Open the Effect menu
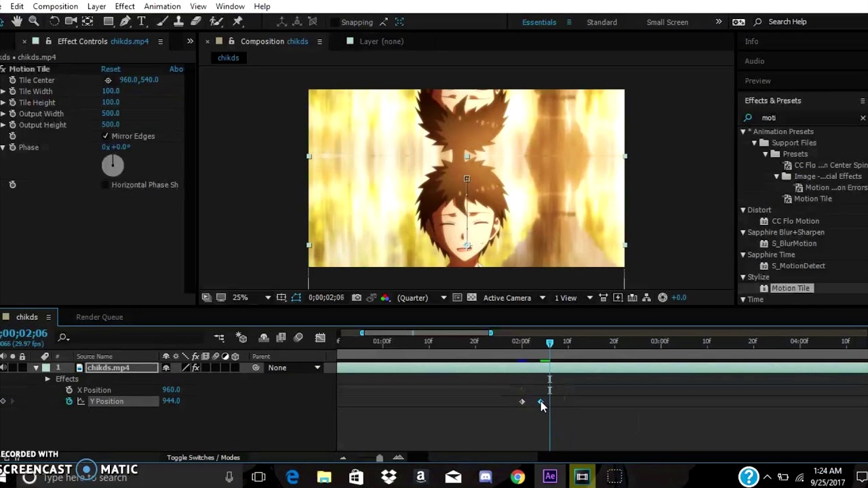Screen dimensions: 868x488 [125, 6]
